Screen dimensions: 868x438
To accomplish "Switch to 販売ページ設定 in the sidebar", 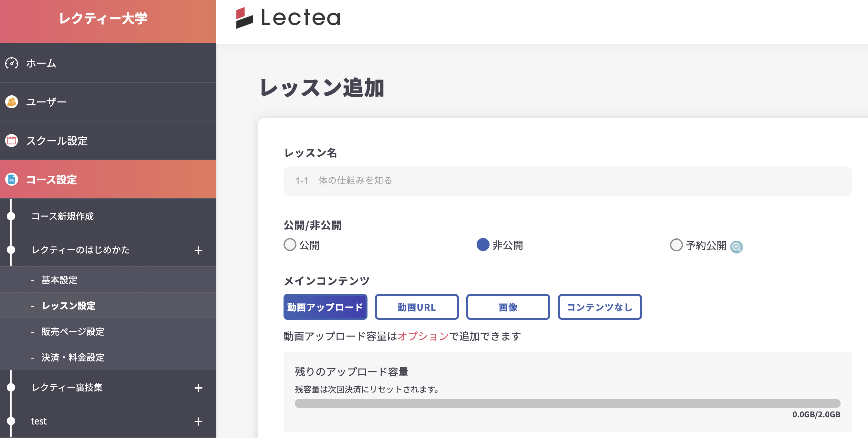I will pos(72,331).
